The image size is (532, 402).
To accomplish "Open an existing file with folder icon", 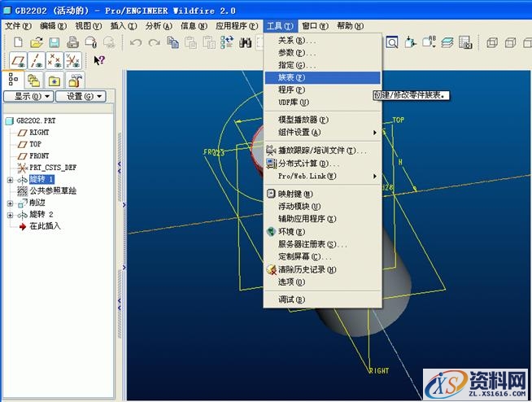I will pos(37,42).
